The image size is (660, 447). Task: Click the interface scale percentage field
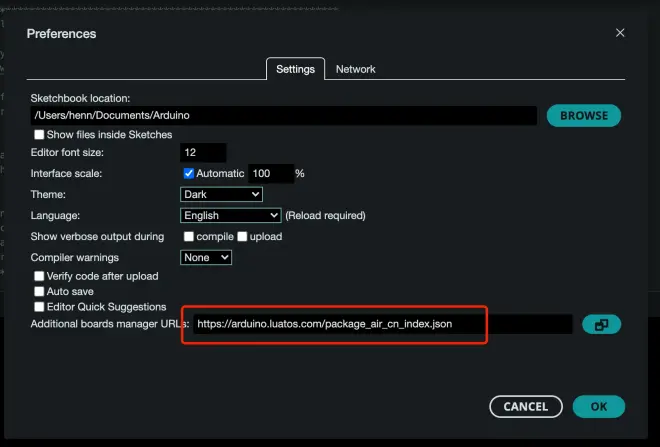click(270, 173)
